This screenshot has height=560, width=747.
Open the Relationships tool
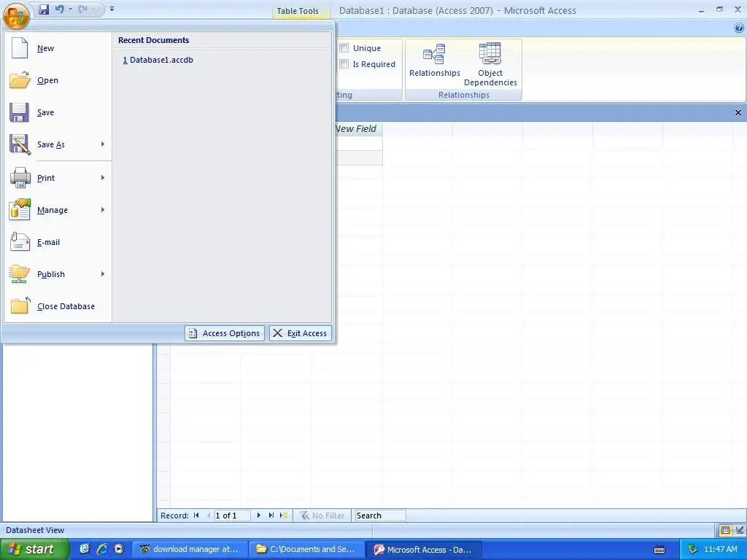coord(435,61)
